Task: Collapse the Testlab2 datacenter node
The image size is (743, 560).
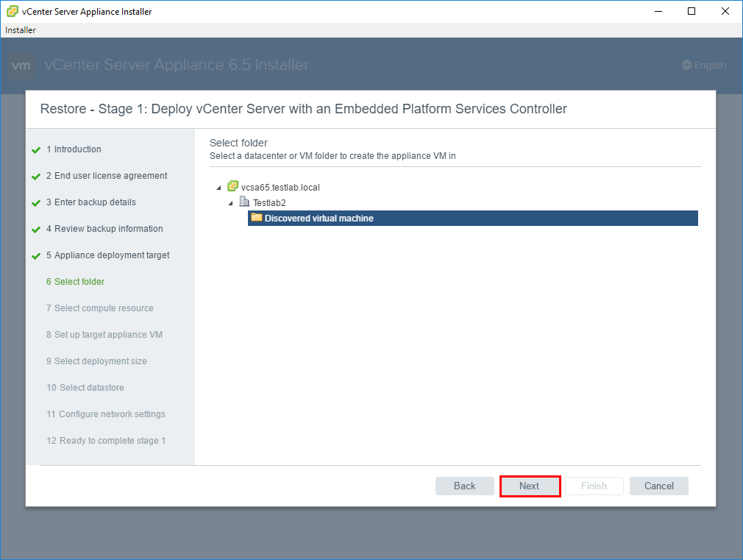Action: 231,203
